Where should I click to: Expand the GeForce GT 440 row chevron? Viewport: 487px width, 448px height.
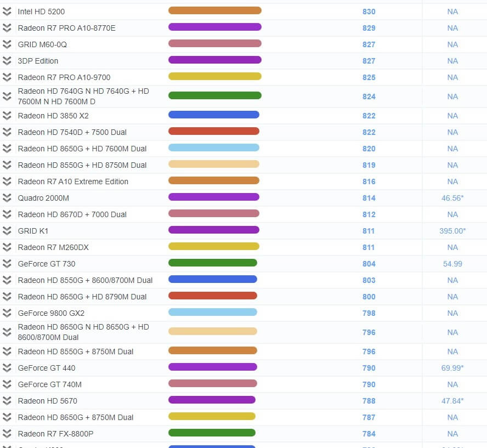click(7, 368)
